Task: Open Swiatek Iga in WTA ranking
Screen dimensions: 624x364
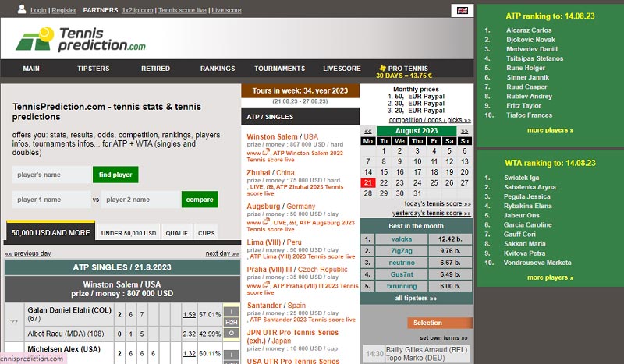Action: [521, 178]
